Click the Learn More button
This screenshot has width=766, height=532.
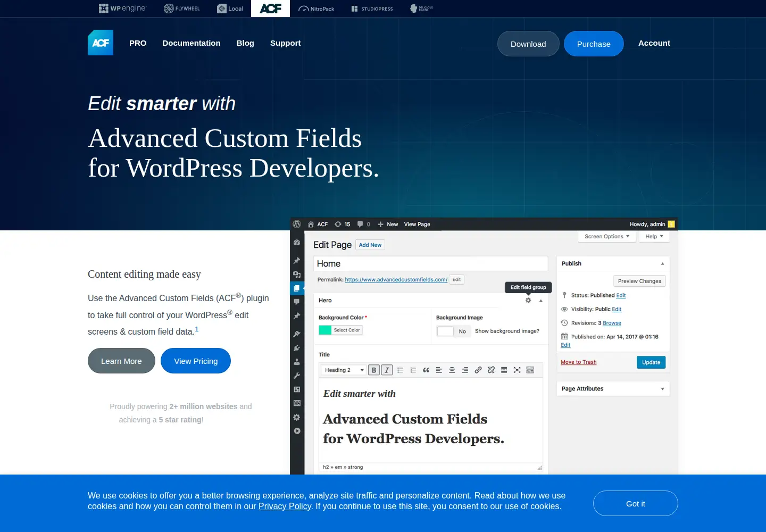coord(121,361)
